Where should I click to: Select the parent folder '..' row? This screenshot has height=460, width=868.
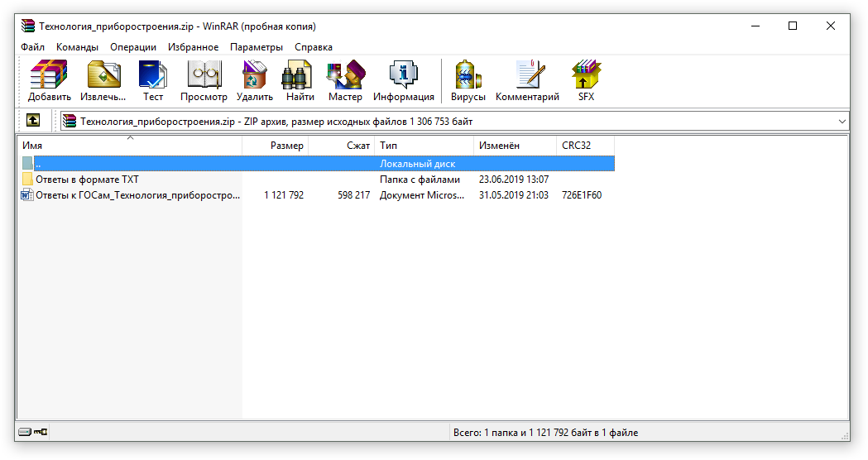(319, 163)
